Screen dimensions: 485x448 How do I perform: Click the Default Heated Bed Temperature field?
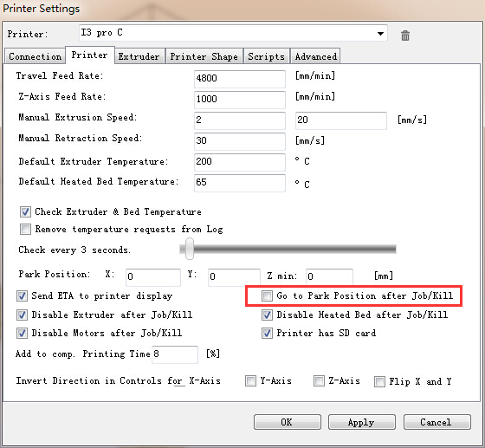tap(240, 183)
